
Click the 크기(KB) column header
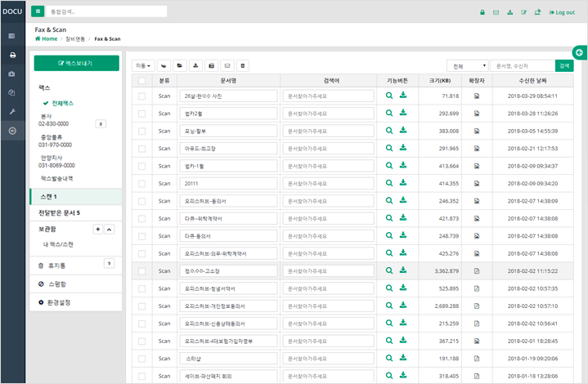[440, 81]
